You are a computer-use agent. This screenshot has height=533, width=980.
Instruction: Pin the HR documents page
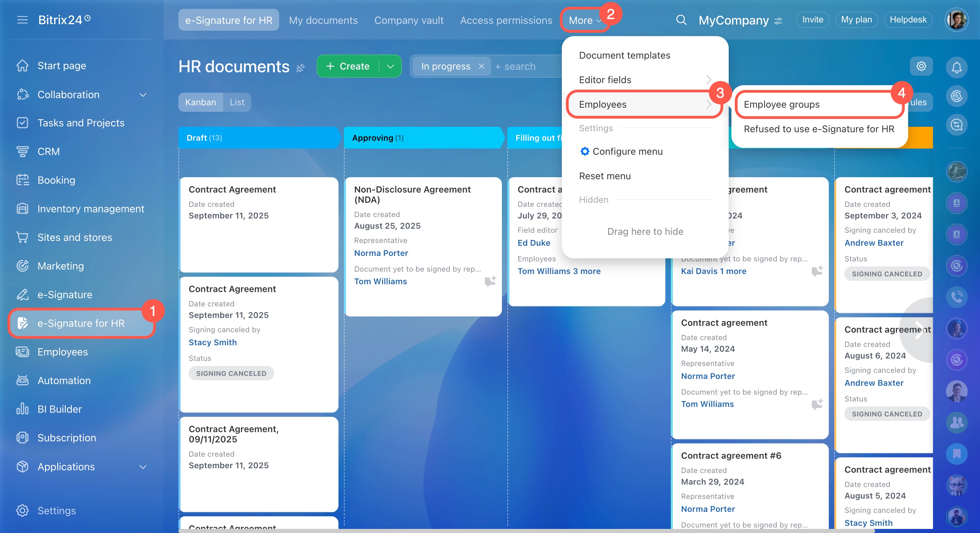(300, 68)
